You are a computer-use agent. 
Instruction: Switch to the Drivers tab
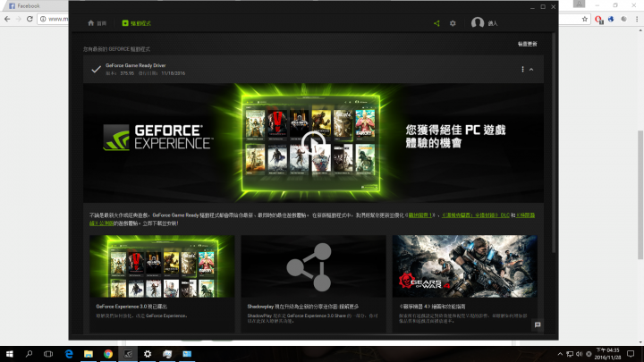136,23
